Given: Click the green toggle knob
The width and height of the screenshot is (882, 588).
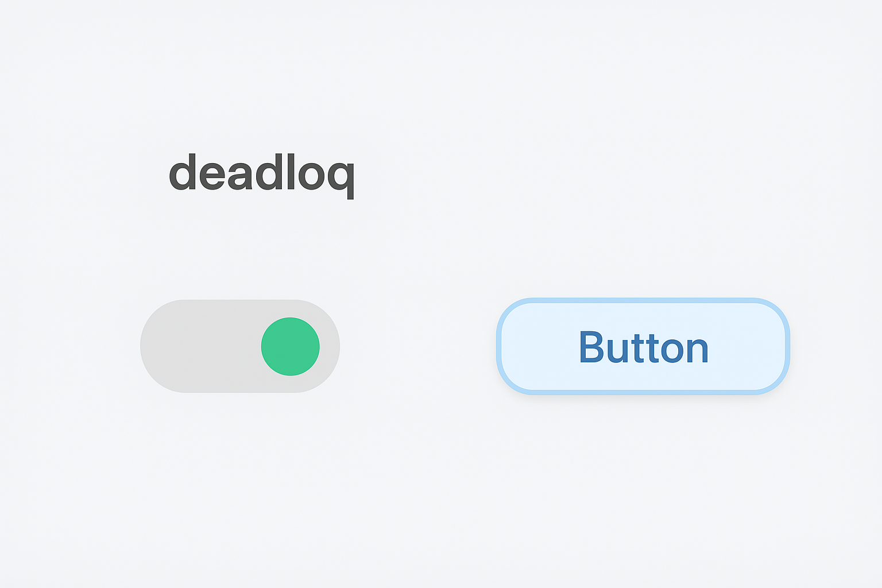Looking at the screenshot, I should [290, 346].
